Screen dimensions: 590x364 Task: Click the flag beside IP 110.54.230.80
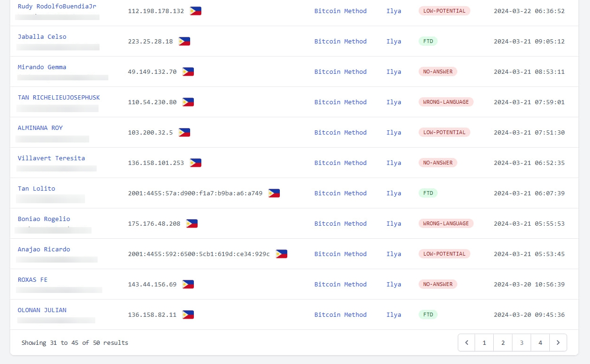coord(188,102)
